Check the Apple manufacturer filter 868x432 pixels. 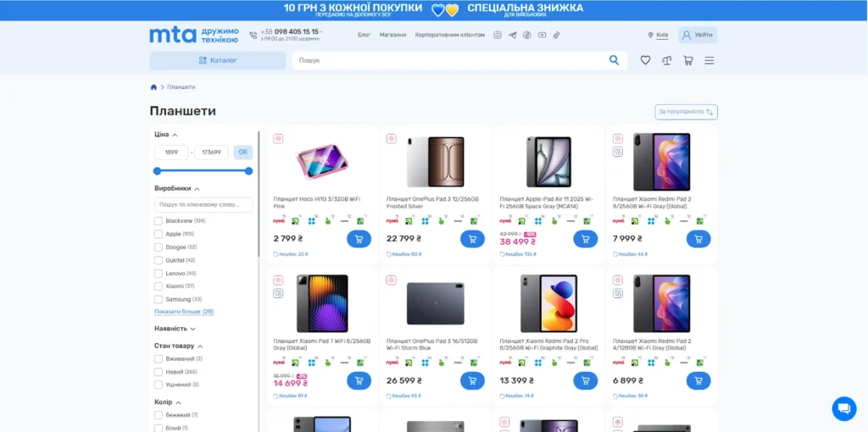[x=159, y=234]
